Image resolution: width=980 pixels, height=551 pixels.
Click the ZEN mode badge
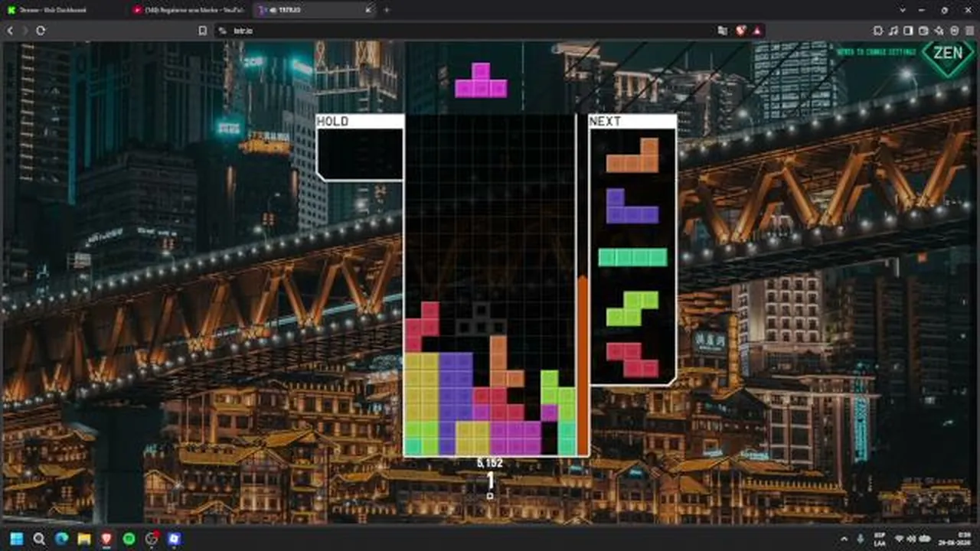pyautogui.click(x=948, y=57)
